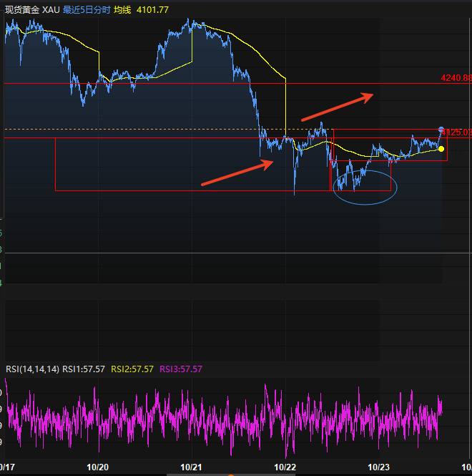Click the yellow dot ending the average line
This screenshot has height=476, width=472.
point(441,149)
